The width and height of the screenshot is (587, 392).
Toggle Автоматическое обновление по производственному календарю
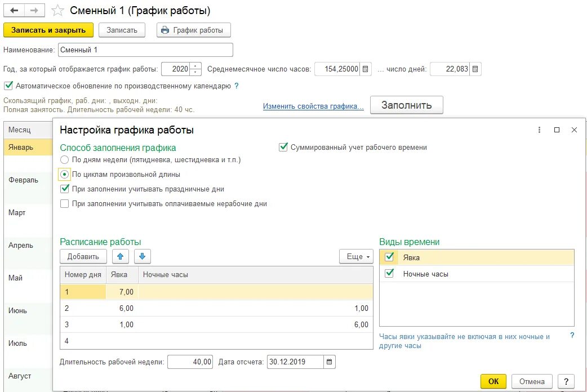pos(8,86)
